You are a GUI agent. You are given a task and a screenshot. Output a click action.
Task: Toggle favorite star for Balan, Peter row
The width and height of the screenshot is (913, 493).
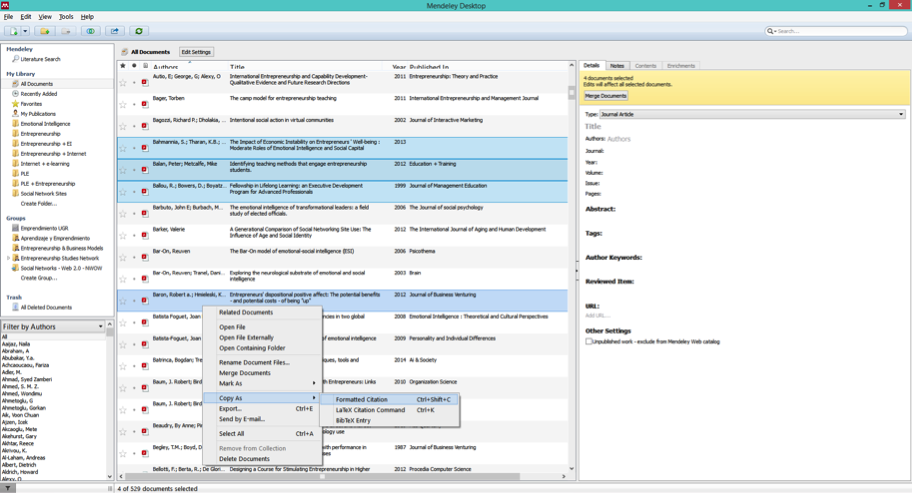pyautogui.click(x=123, y=170)
